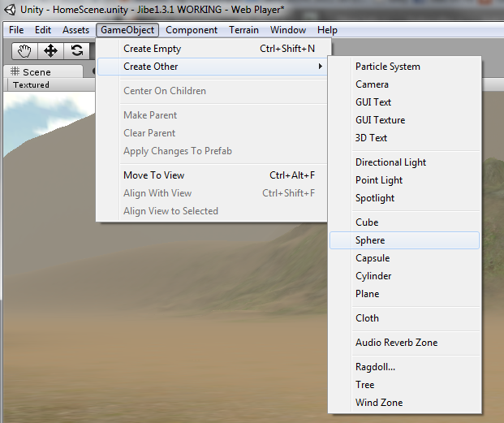
Task: Open the Component menu
Action: 192,30
